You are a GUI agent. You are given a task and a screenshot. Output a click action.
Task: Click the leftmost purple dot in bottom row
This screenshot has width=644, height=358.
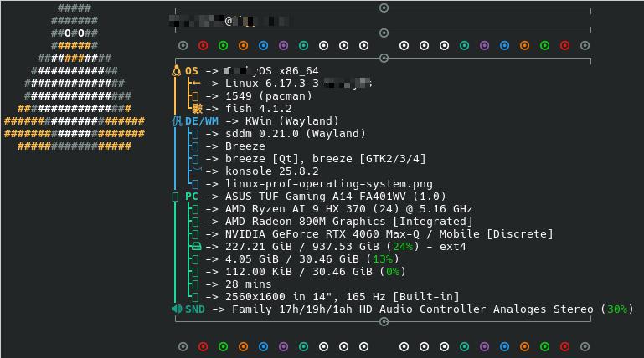tap(284, 346)
